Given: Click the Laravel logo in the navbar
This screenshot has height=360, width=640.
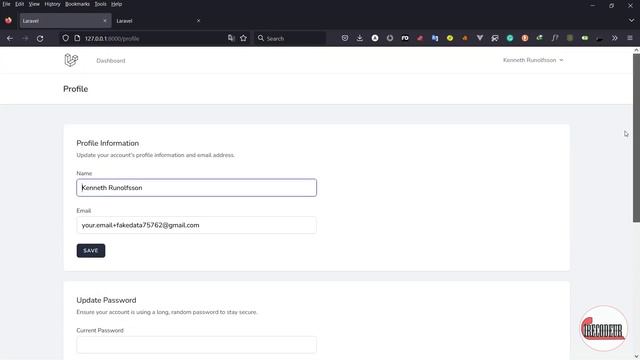Looking at the screenshot, I should (71, 60).
